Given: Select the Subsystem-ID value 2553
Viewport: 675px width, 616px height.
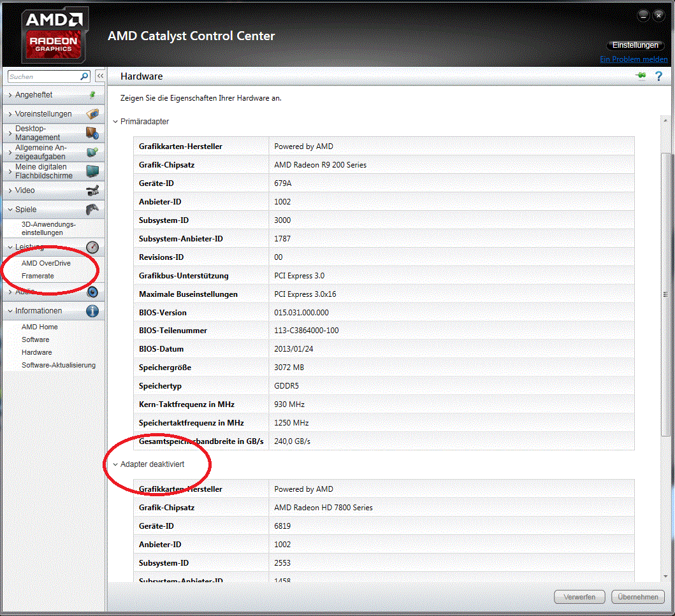Looking at the screenshot, I should [x=282, y=563].
